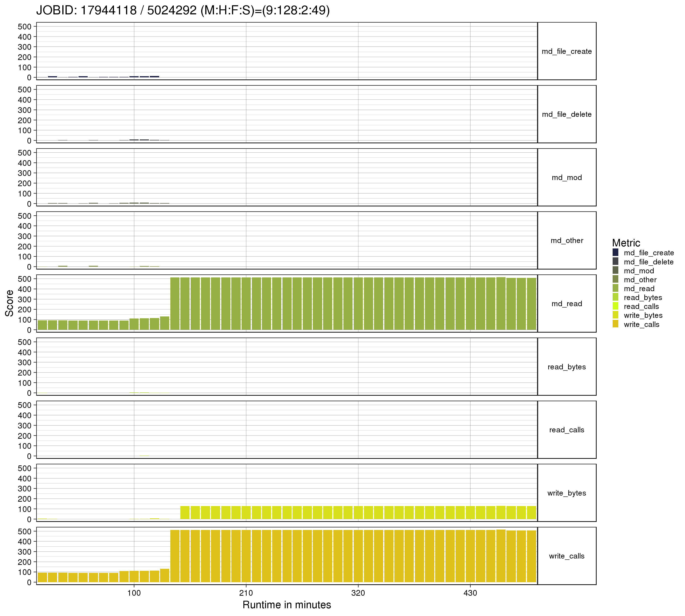The width and height of the screenshot is (685, 616).
Task: Click the 430 tick on the x-axis
Action: (x=470, y=593)
